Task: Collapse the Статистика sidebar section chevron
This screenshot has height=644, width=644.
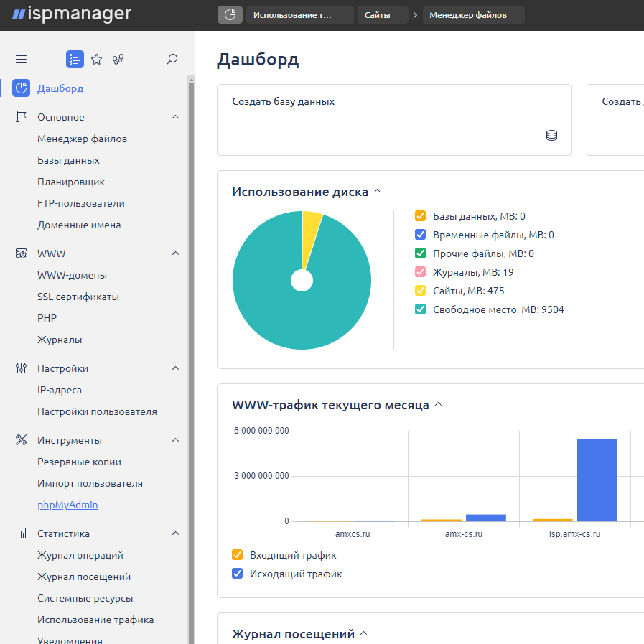Action: (175, 533)
